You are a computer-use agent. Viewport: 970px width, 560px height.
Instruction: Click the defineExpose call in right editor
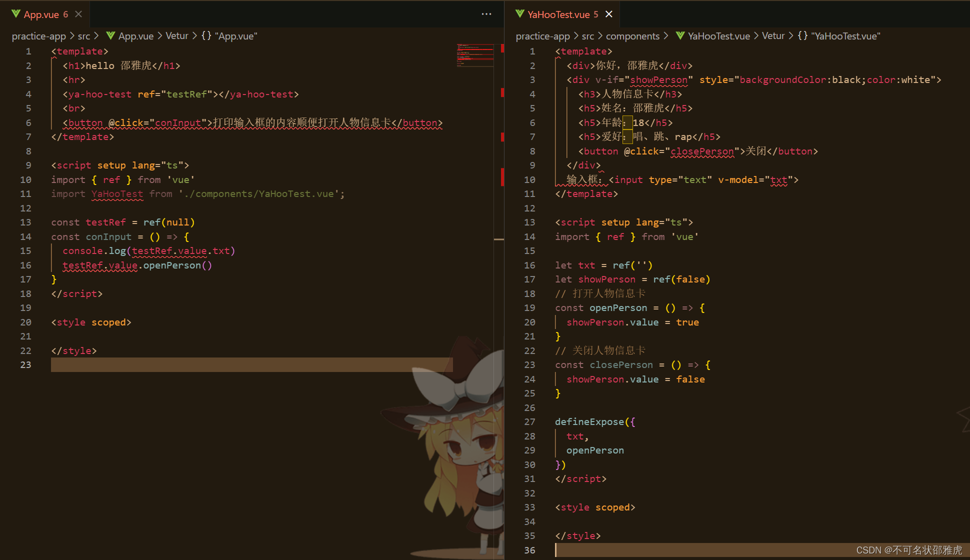(589, 422)
